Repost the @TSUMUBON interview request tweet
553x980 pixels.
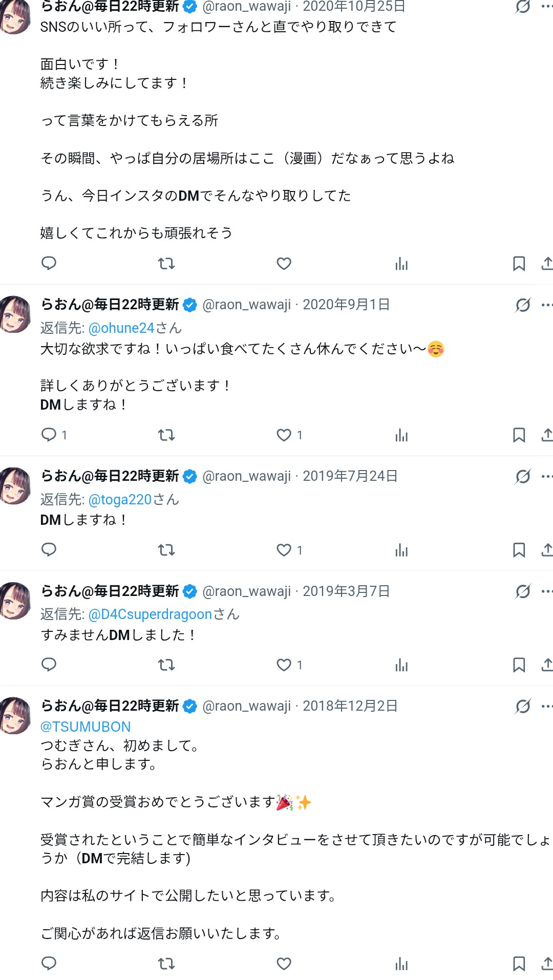point(166,964)
